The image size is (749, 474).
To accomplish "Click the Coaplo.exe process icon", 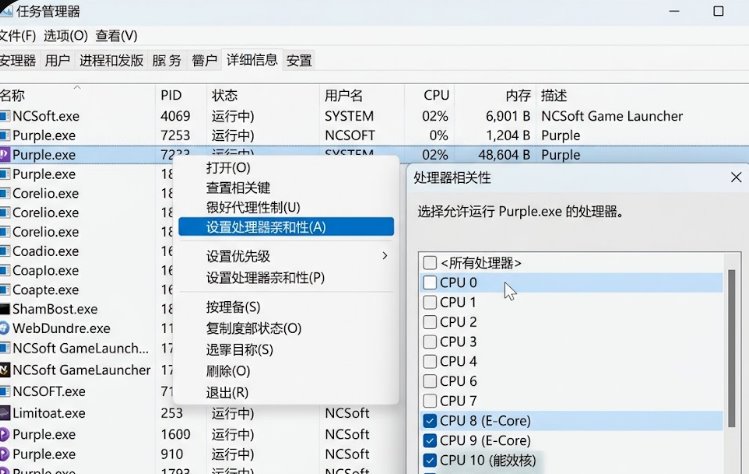I will [5, 270].
